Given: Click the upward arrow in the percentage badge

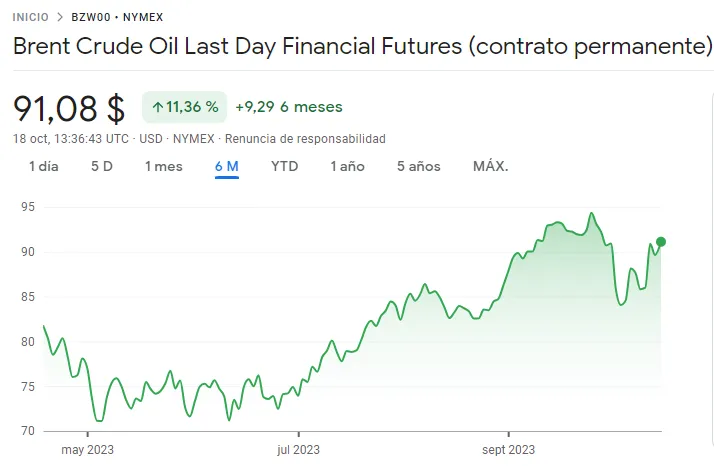Looking at the screenshot, I should tap(157, 107).
